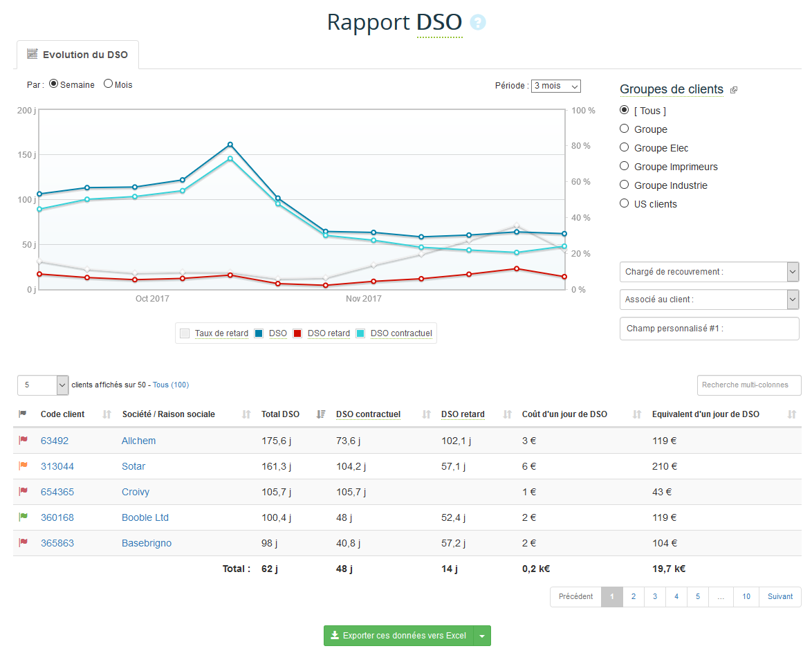This screenshot has width=812, height=653.
Task: Go to page 5 of the results
Action: pyautogui.click(x=698, y=596)
